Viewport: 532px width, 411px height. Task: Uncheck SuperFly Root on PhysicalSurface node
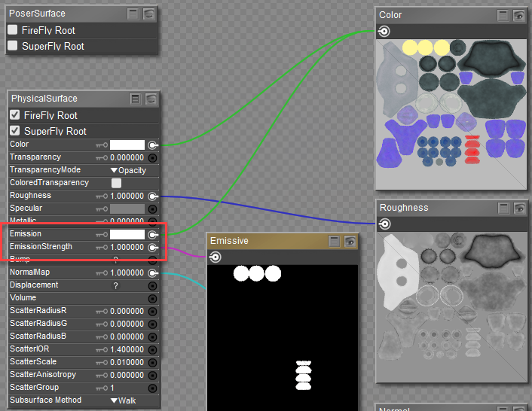pyautogui.click(x=15, y=131)
